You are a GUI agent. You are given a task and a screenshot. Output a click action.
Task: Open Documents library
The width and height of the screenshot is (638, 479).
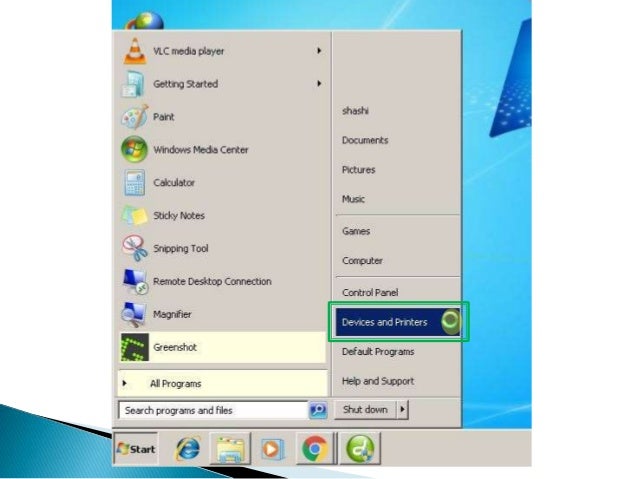pyautogui.click(x=398, y=140)
